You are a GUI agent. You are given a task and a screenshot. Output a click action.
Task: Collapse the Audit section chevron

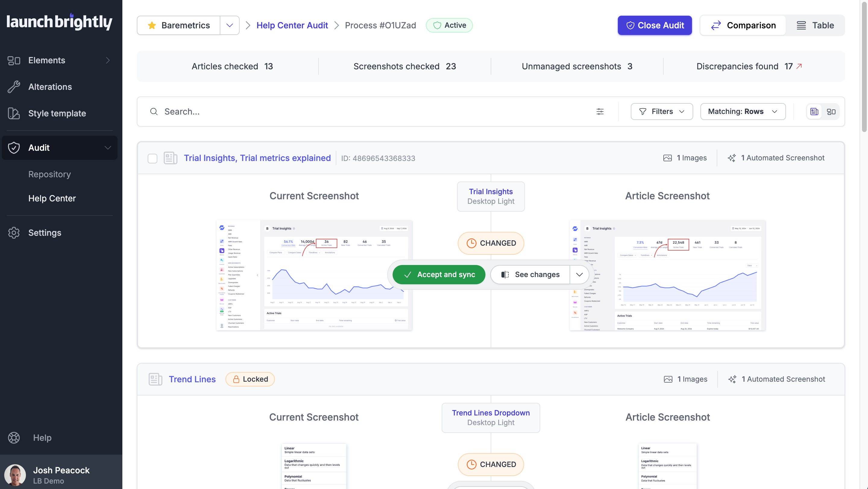(108, 148)
